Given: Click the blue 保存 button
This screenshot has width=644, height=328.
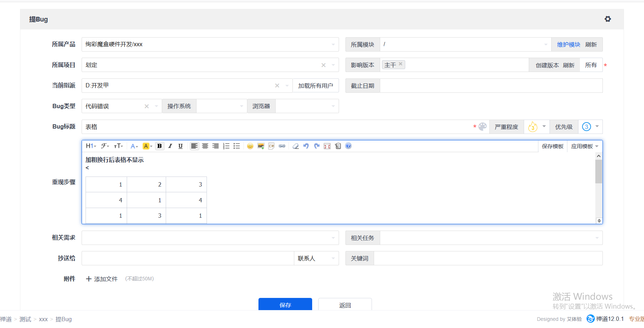Looking at the screenshot, I should coord(285,305).
